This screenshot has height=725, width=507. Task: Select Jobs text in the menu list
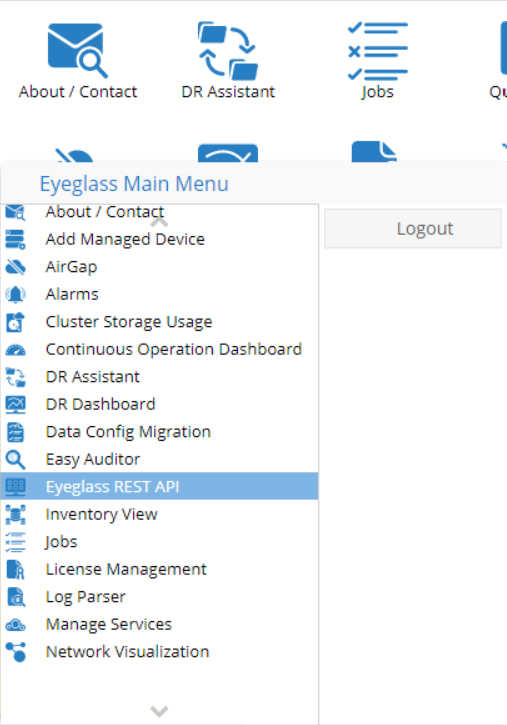[x=61, y=542]
